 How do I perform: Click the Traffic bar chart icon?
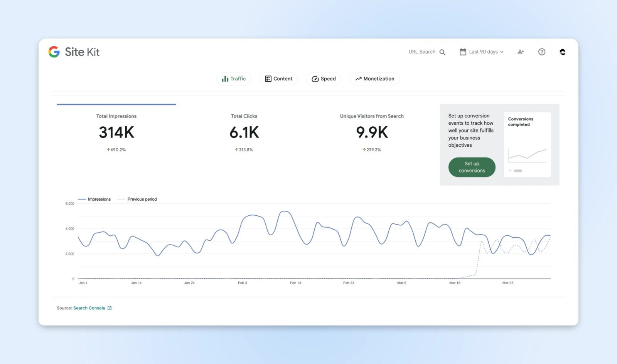click(225, 79)
